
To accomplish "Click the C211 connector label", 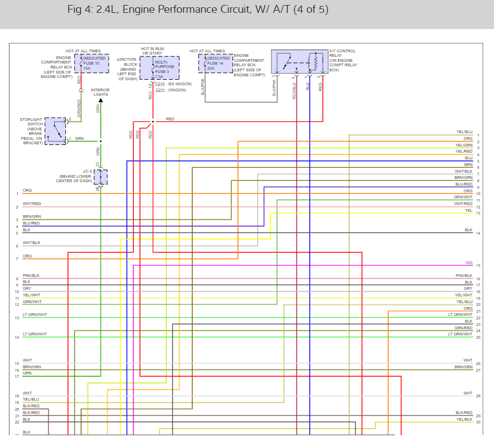I will coord(160,90).
